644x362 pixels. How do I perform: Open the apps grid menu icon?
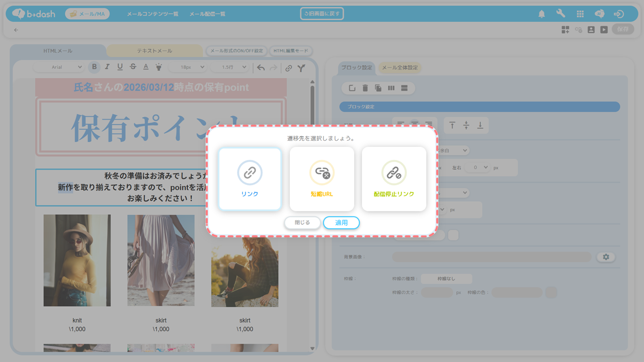coord(580,14)
